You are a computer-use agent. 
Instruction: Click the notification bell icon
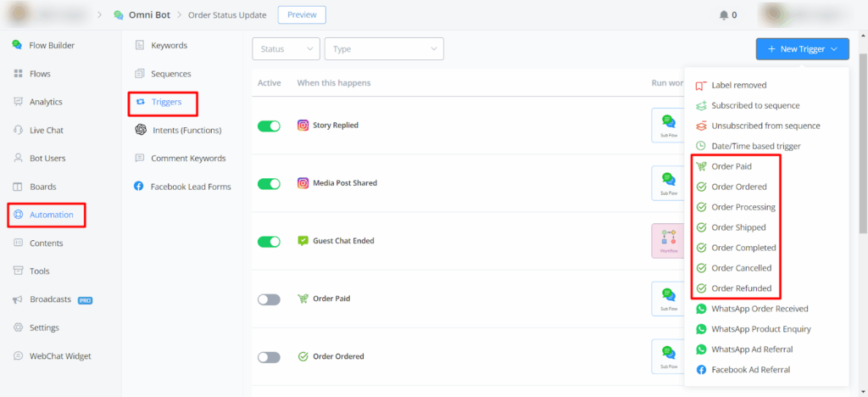click(x=723, y=14)
